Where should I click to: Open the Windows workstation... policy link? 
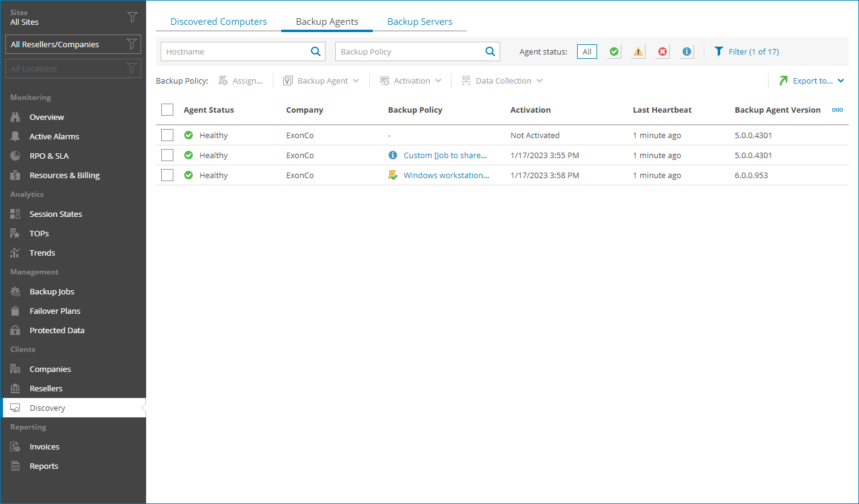tap(446, 175)
